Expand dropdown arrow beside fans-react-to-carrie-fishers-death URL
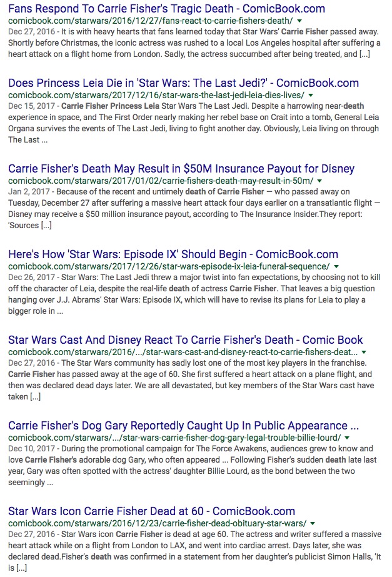The image size is (392, 577). (300, 21)
